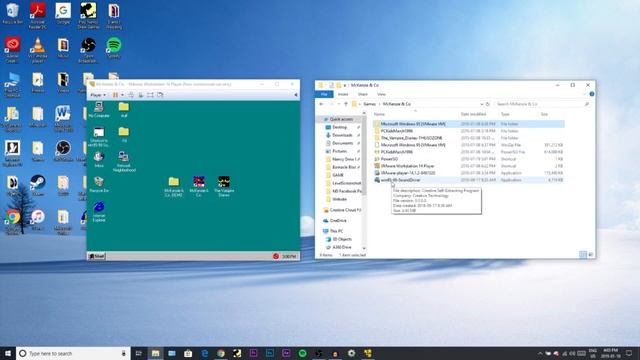Select Network Neighborhood in the Windows 95 VM
This screenshot has height=360, width=640.
tap(124, 161)
